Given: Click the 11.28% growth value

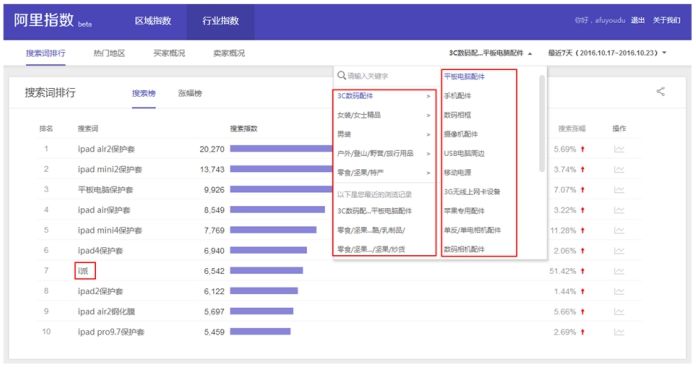Looking at the screenshot, I should pyautogui.click(x=563, y=230).
